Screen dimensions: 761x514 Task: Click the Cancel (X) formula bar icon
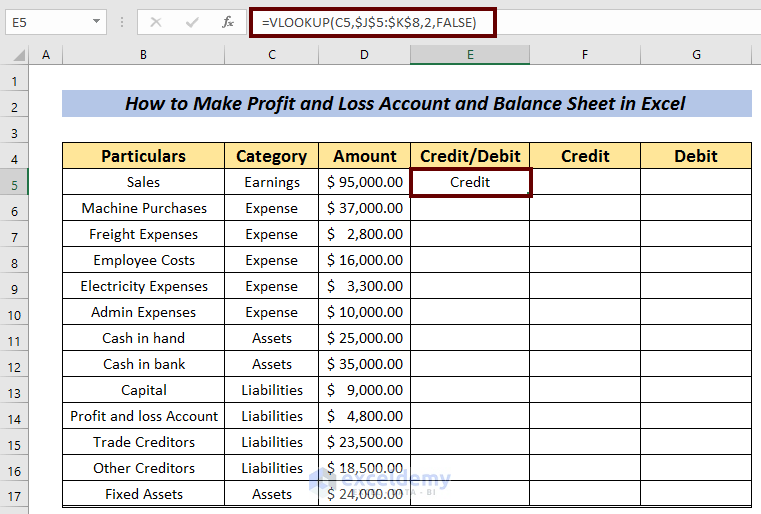coord(156,22)
